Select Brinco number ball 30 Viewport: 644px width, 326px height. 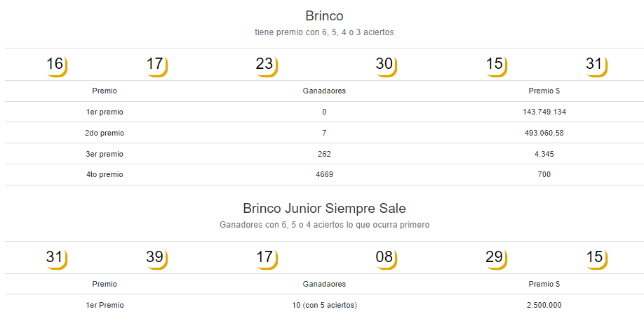tap(386, 65)
